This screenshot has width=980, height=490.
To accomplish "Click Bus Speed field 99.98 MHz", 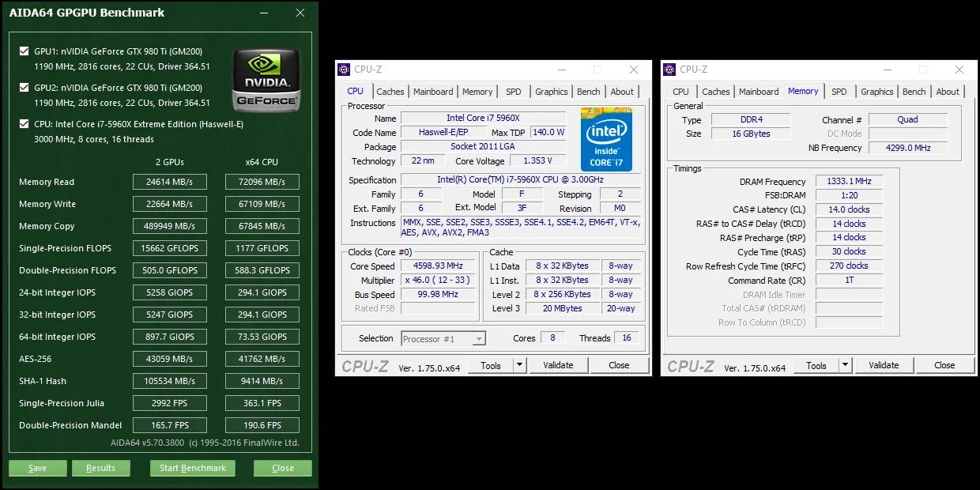I will pos(439,295).
